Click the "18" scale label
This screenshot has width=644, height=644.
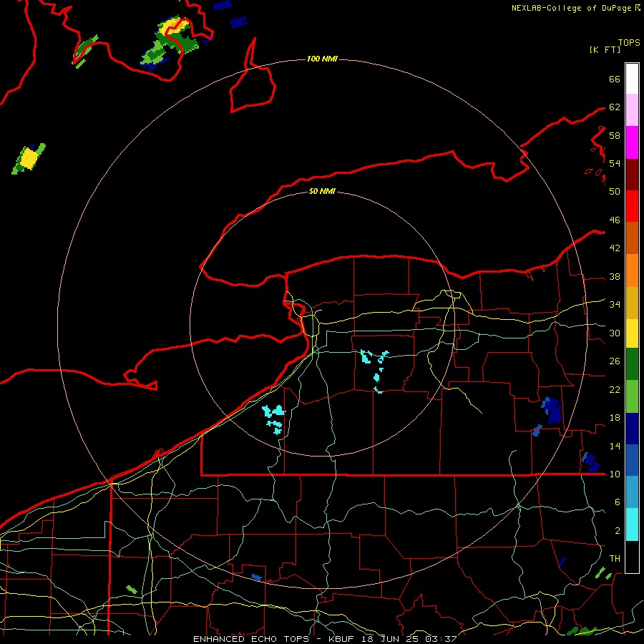[615, 418]
